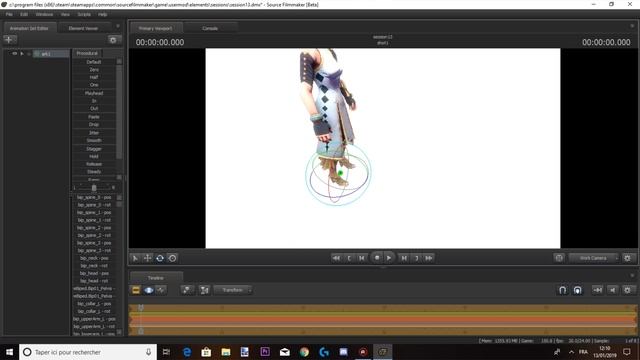The image size is (640, 360).
Task: Open the Transform dropdown in timeline
Action: tap(234, 290)
